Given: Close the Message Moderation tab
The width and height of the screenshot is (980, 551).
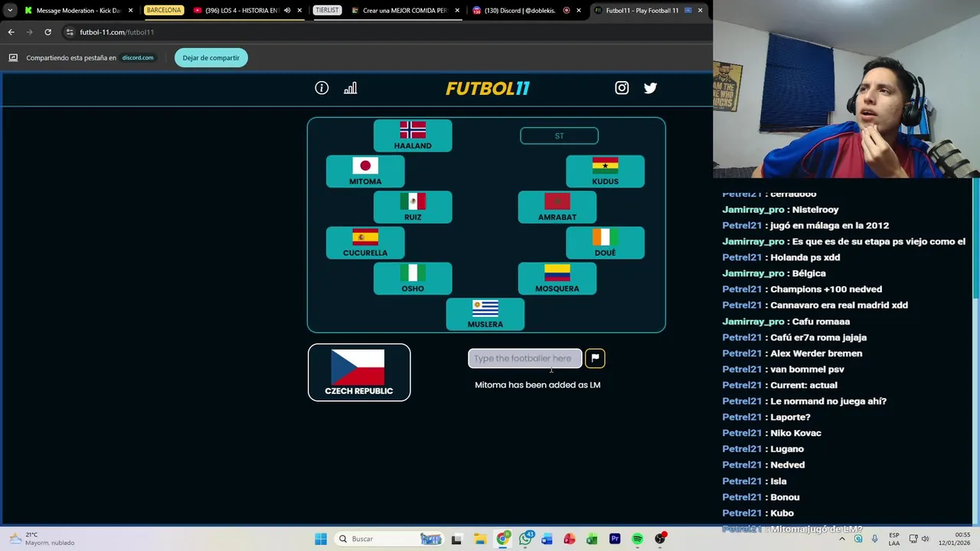Looking at the screenshot, I should (130, 11).
